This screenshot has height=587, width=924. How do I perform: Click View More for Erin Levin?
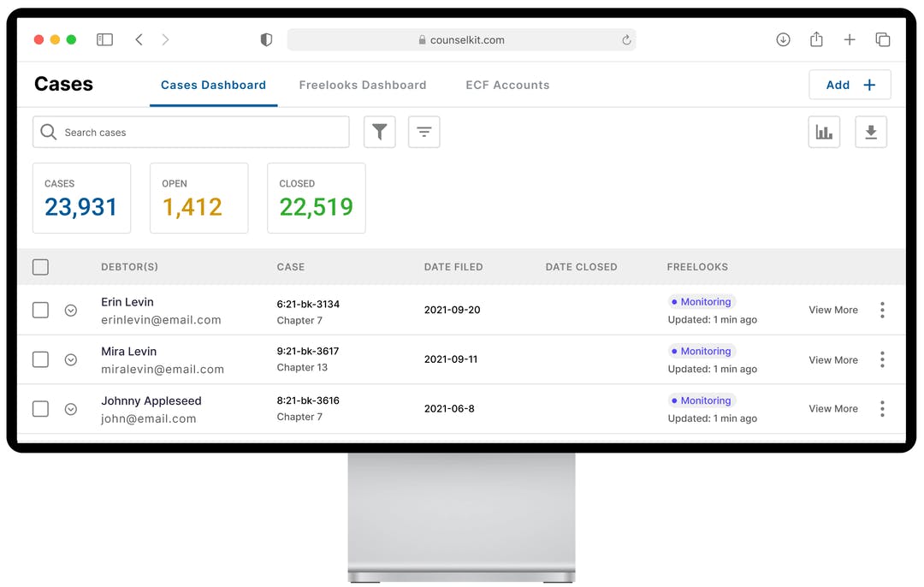click(x=833, y=310)
